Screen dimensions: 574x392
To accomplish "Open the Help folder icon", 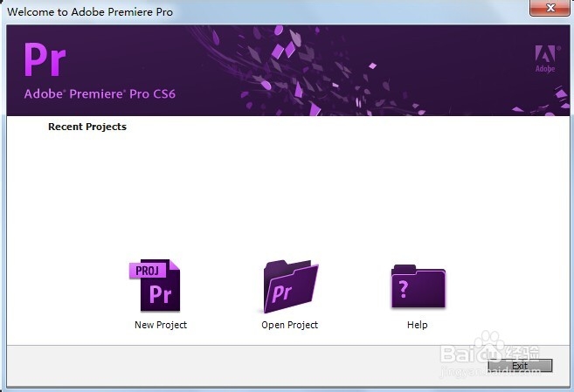I will (418, 286).
